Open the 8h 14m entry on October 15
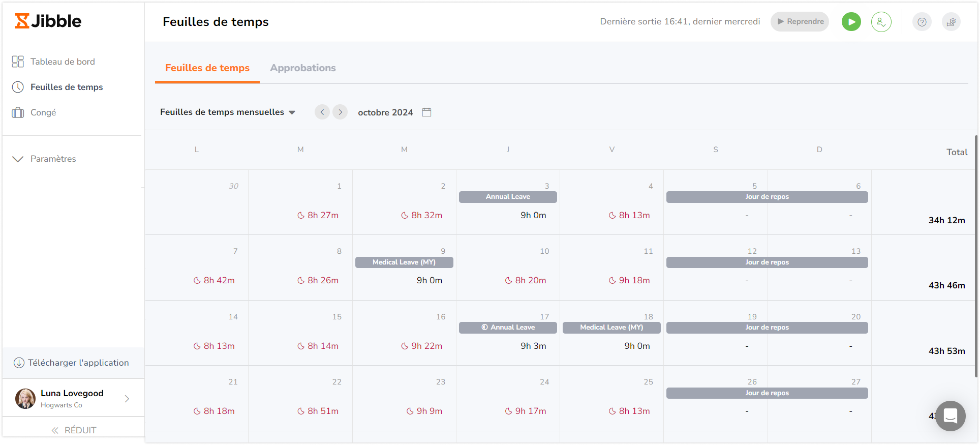Screen dimensions: 980x445 318,346
